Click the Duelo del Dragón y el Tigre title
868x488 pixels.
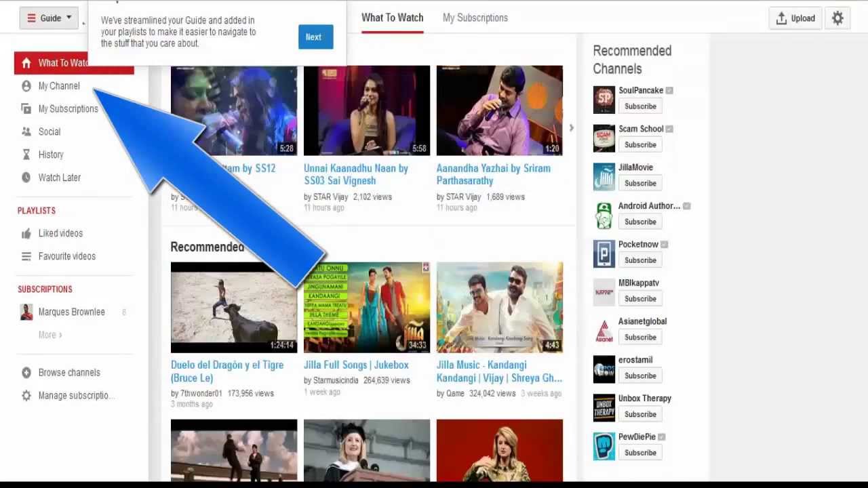[x=227, y=371]
